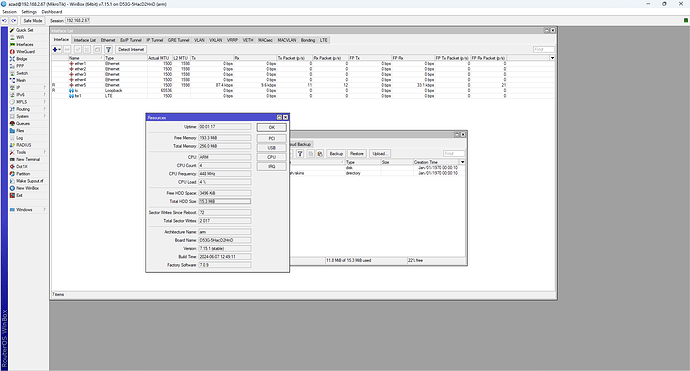The image size is (690, 371).
Task: Expand the Windows submenu
Action: pos(27,209)
